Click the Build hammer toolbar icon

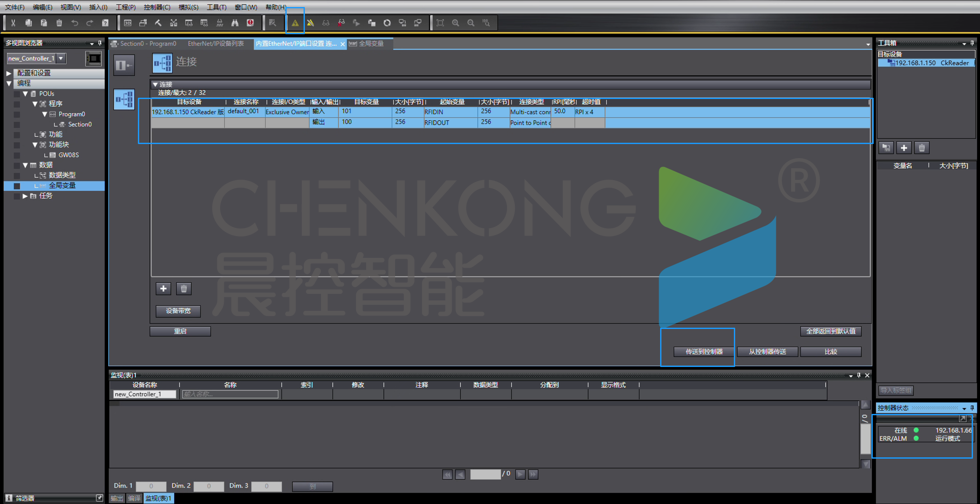pos(158,23)
